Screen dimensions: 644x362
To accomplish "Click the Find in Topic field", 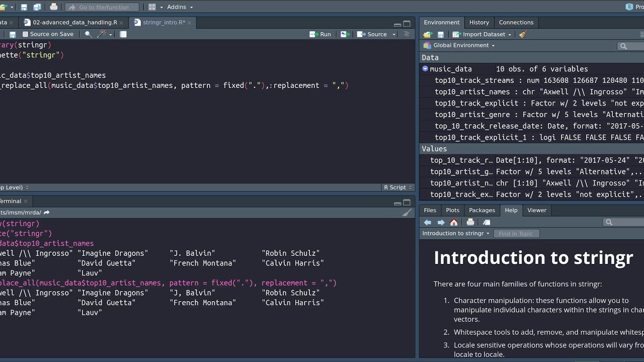I will pyautogui.click(x=516, y=233).
